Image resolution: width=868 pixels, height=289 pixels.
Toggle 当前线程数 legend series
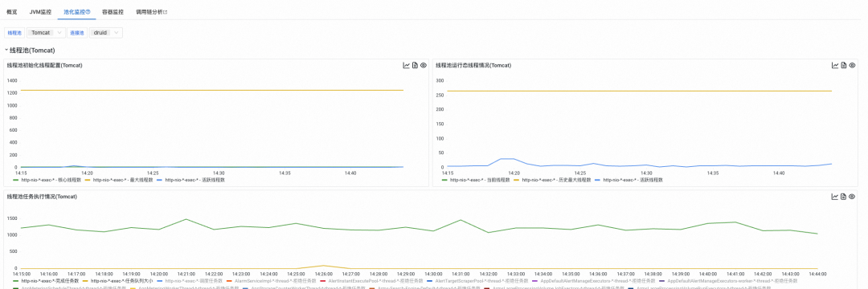tap(476, 180)
